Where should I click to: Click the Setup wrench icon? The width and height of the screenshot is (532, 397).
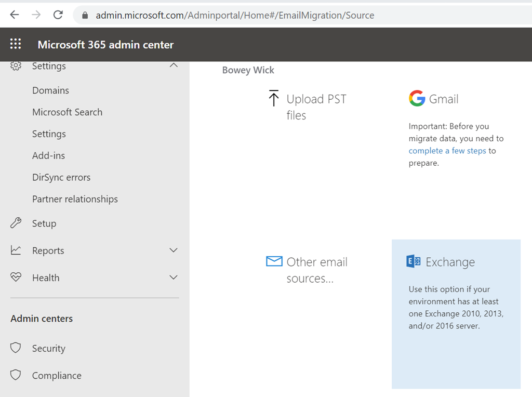(16, 223)
